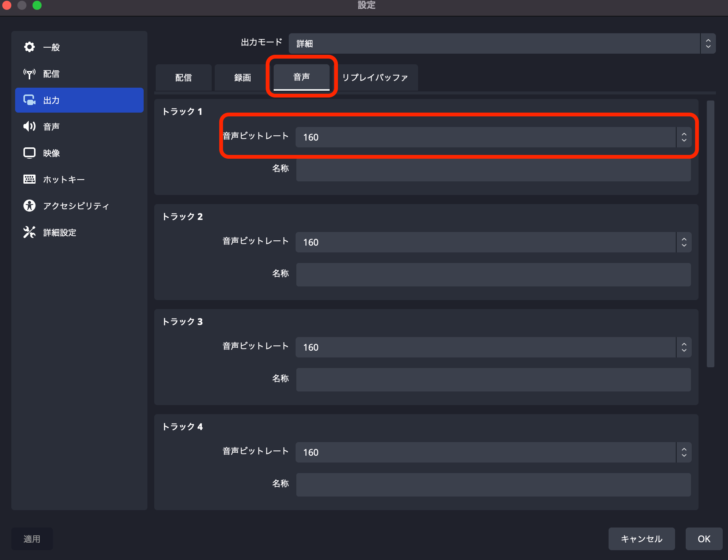Open 詳細設定 via the wrench icon
728x560 pixels.
coord(29,232)
